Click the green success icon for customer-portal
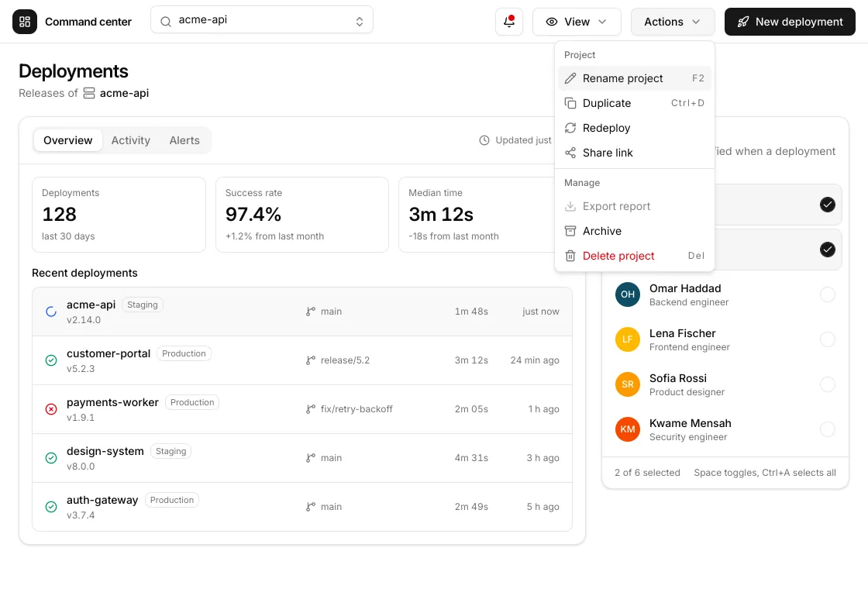The height and width of the screenshot is (589, 868). (51, 360)
